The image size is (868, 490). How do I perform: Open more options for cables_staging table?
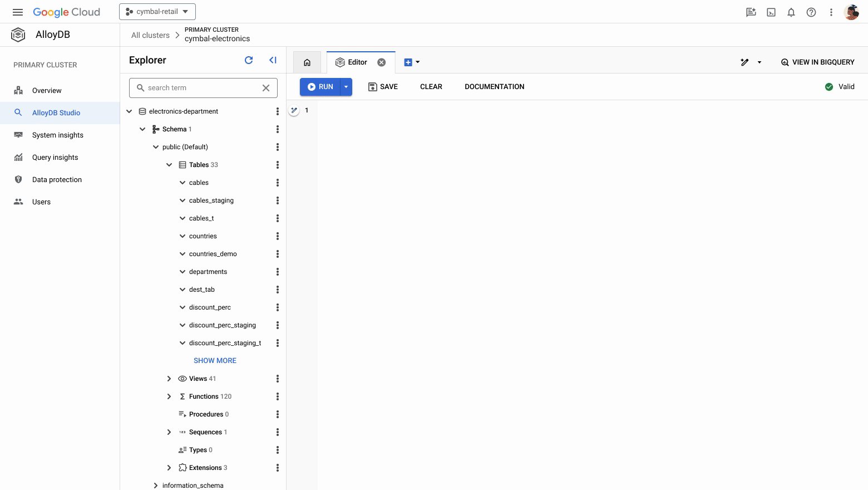[x=278, y=200]
